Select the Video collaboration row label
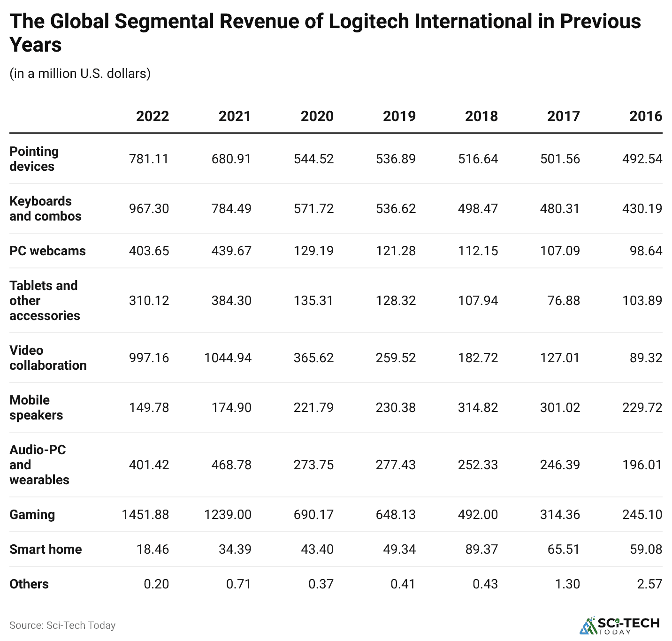This screenshot has height=641, width=672. point(47,358)
